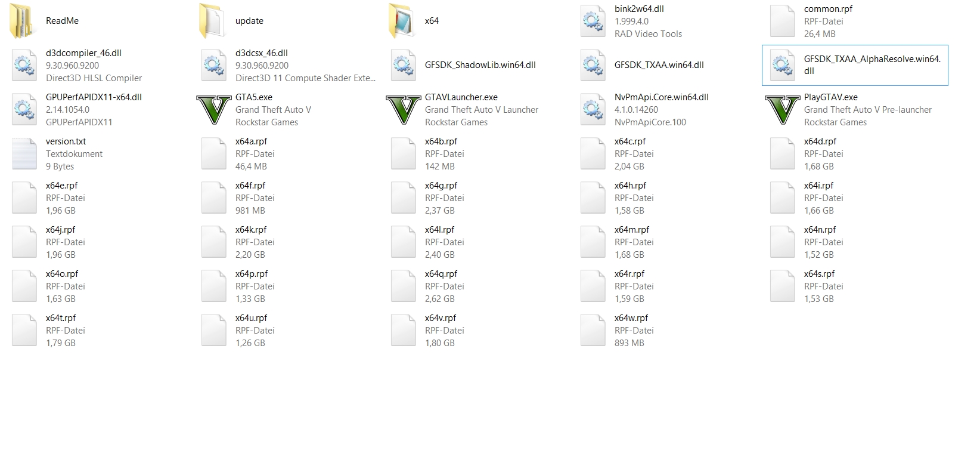The height and width of the screenshot is (475, 980).
Task: Click the version number 4.1.0.14260
Action: click(637, 110)
